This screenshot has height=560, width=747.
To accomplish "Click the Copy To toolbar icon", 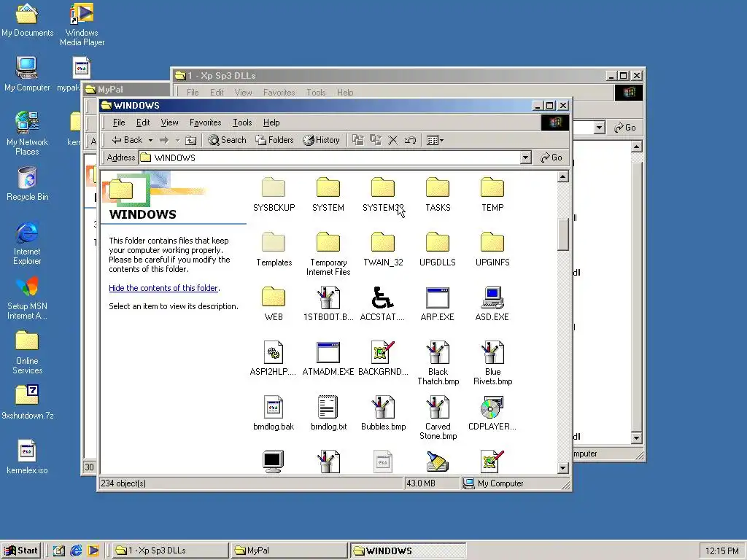I will coord(376,140).
